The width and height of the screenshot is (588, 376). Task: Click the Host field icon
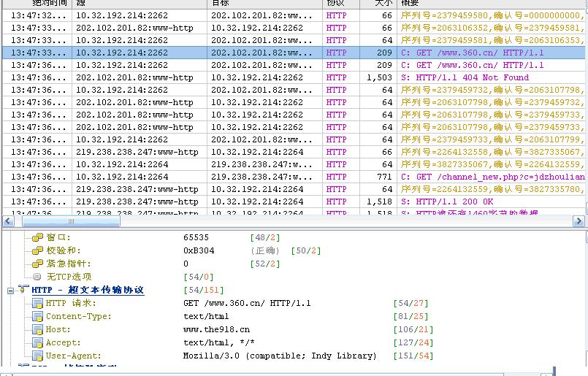tap(37, 330)
